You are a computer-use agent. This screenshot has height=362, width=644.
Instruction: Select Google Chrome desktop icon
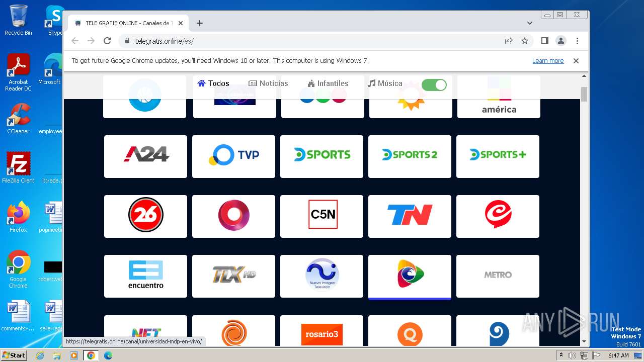pos(18,269)
